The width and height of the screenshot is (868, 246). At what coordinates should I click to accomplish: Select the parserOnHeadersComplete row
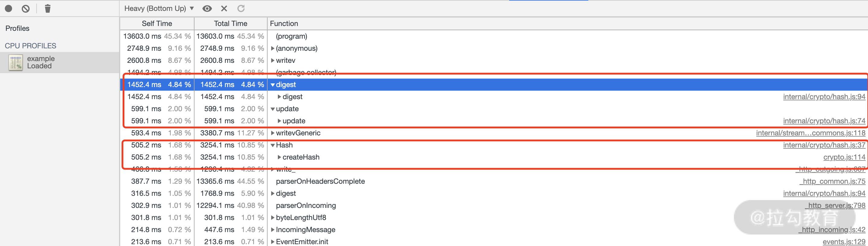tap(320, 181)
